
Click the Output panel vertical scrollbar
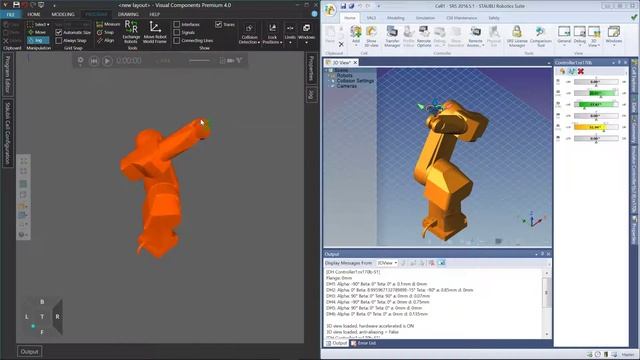click(x=547, y=303)
